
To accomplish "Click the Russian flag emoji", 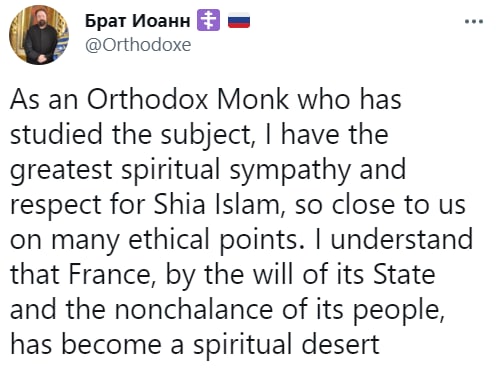I will pyautogui.click(x=239, y=20).
